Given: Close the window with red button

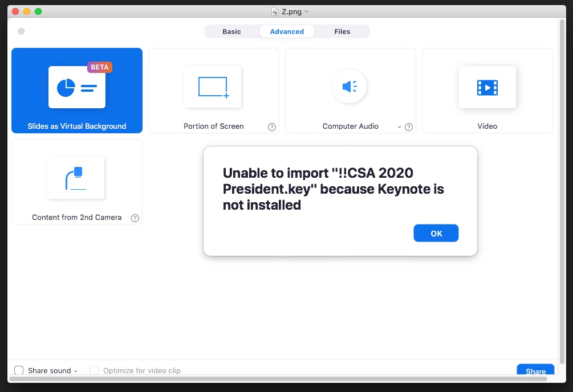Looking at the screenshot, I should tap(15, 11).
